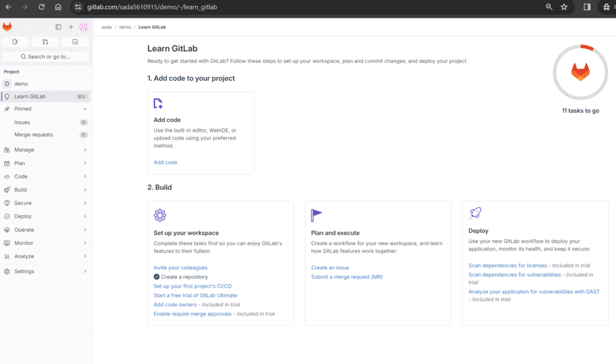Image resolution: width=616 pixels, height=364 pixels.
Task: Reload the page with the refresh icon
Action: (x=41, y=7)
